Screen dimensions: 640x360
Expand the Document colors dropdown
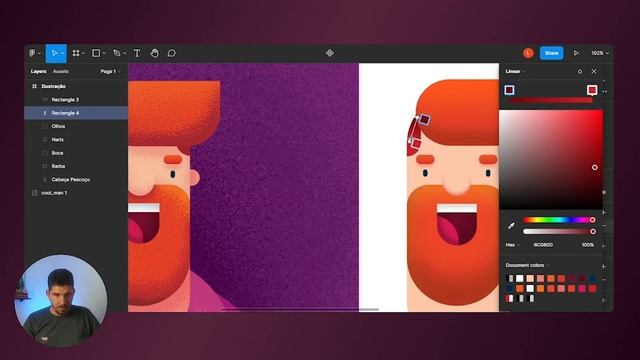click(527, 265)
